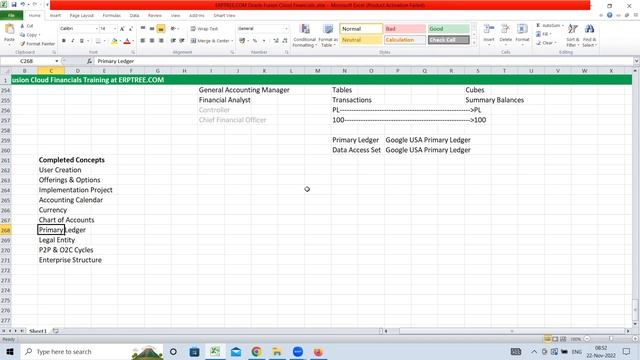
Task: Shrink font size with the small A icon
Action: (131, 29)
